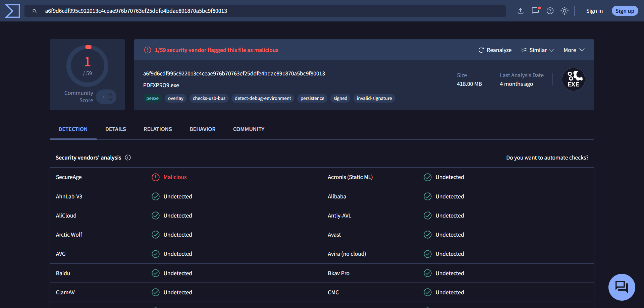Expand the Similar dropdown
The image size is (644, 308).
click(x=537, y=50)
